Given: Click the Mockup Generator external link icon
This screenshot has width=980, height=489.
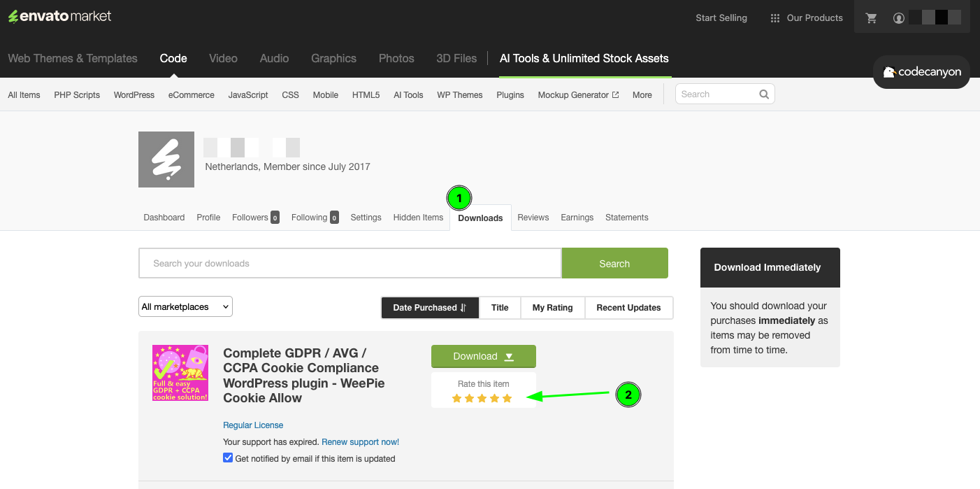Looking at the screenshot, I should pyautogui.click(x=615, y=94).
